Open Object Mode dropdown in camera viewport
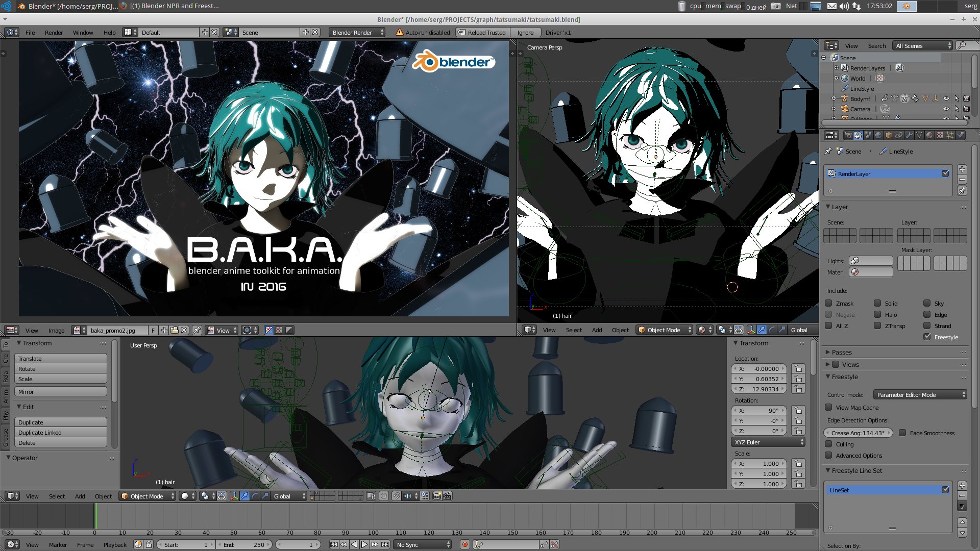This screenshot has height=551, width=980. click(665, 330)
